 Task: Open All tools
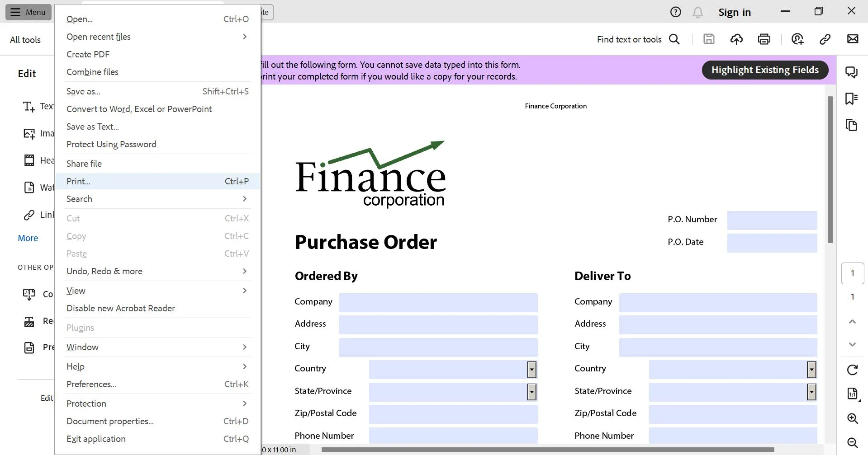coord(26,39)
